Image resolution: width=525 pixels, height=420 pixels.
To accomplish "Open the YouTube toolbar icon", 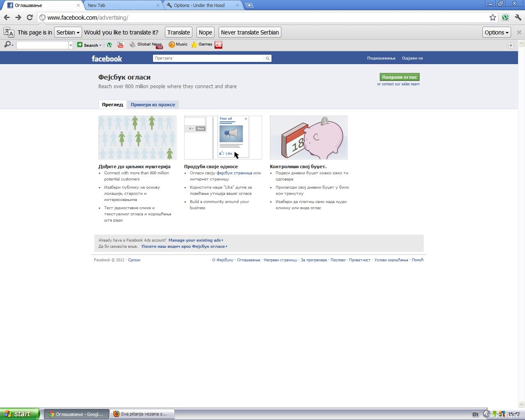I will click(x=120, y=45).
